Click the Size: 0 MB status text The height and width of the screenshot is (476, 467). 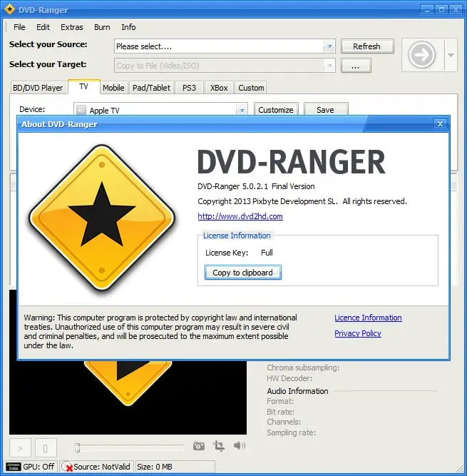[155, 467]
